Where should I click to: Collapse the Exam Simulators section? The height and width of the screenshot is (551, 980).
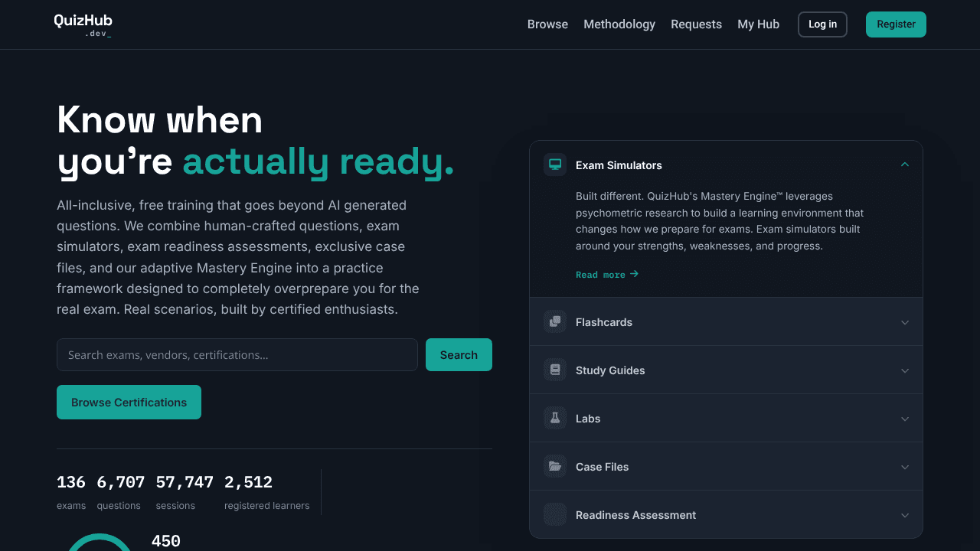[905, 165]
